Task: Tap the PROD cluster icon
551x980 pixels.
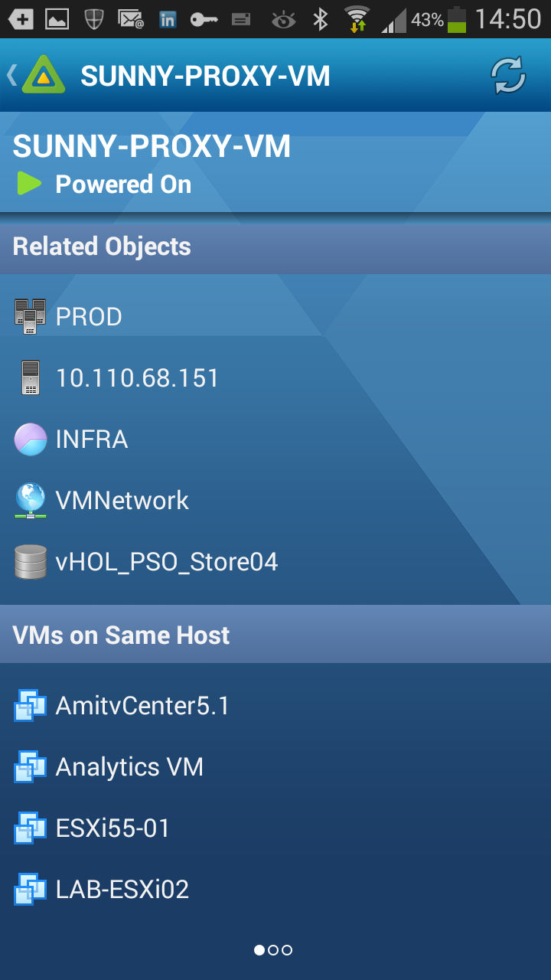Action: point(31,317)
